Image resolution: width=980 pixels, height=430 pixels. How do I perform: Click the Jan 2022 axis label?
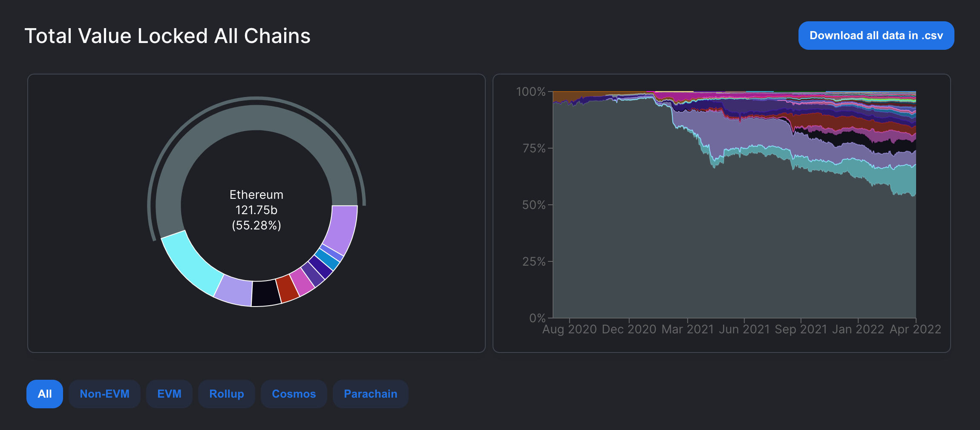[x=858, y=329]
